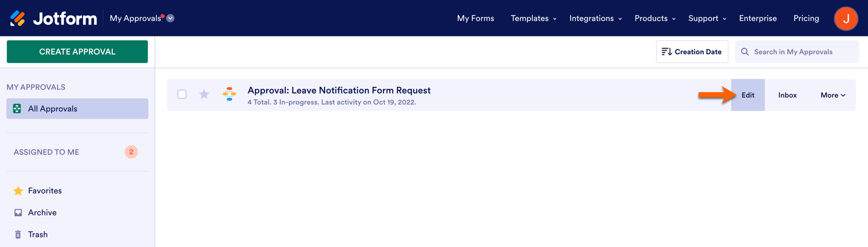Open the approval Inbox
The image size is (868, 247).
coord(787,95)
